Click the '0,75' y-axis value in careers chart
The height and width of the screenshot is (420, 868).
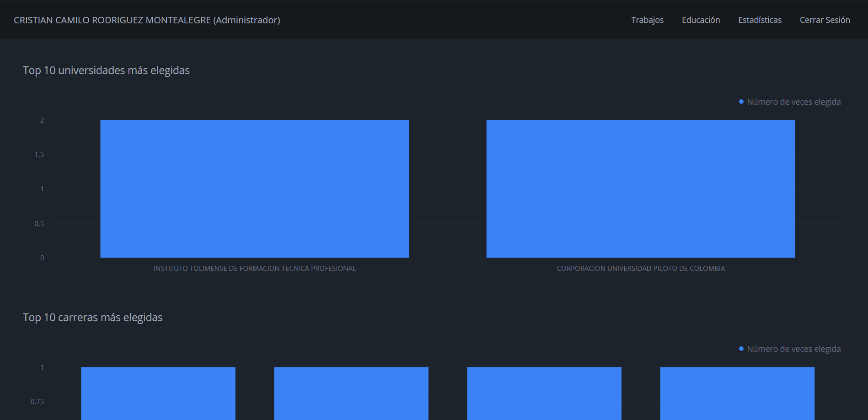(x=38, y=402)
